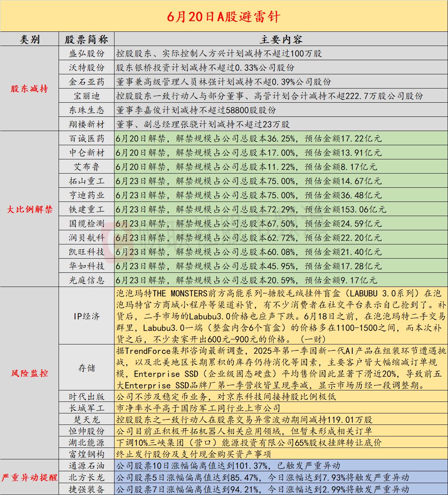The height and width of the screenshot is (495, 448).
Task: Select 捷强装备 deviation description text
Action: [263, 489]
